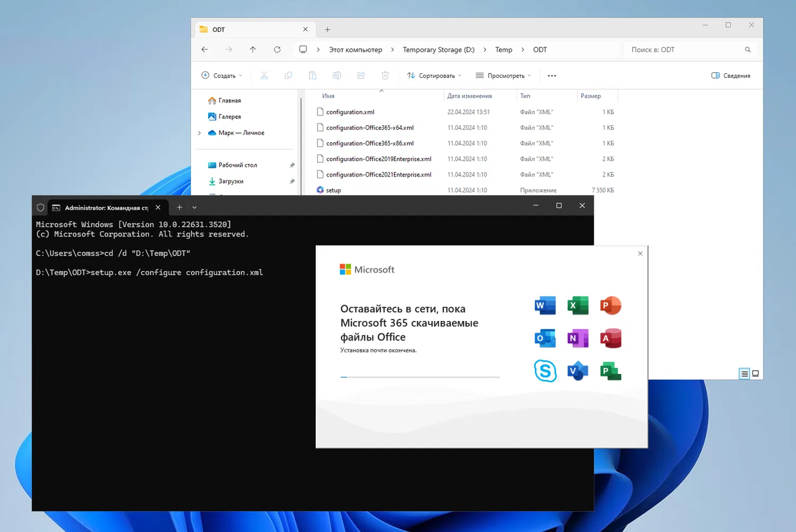Add a new tab in File Explorer
Screen dimensions: 796x532
pos(327,30)
